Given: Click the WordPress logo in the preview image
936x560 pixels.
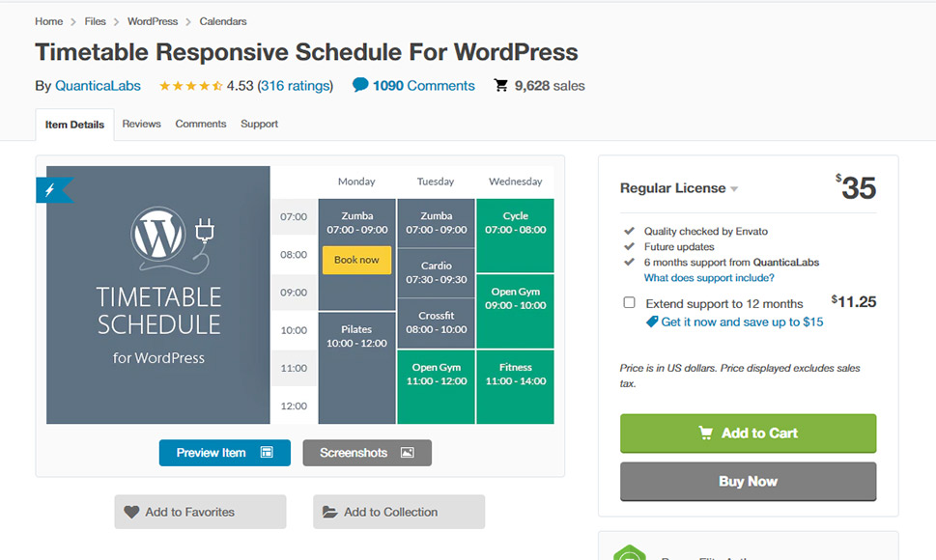Looking at the screenshot, I should click(x=158, y=234).
